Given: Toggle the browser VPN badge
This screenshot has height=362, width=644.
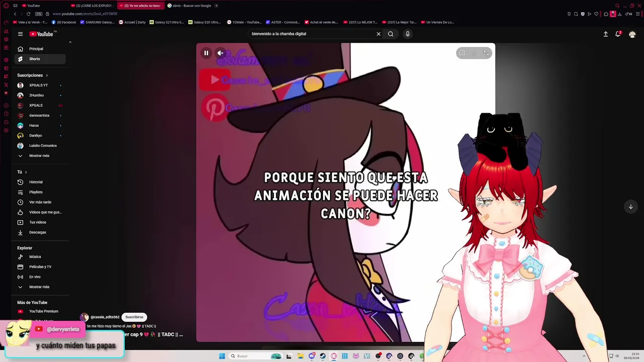Looking at the screenshot, I should pos(39,14).
